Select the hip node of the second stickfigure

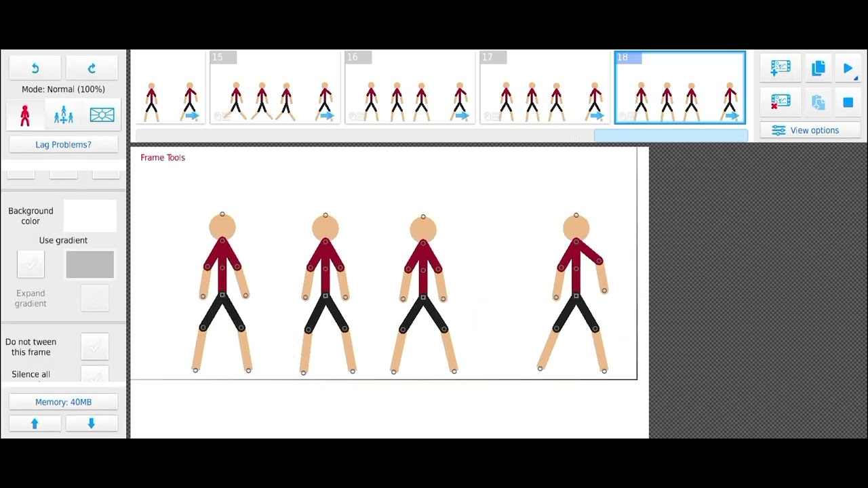point(325,296)
